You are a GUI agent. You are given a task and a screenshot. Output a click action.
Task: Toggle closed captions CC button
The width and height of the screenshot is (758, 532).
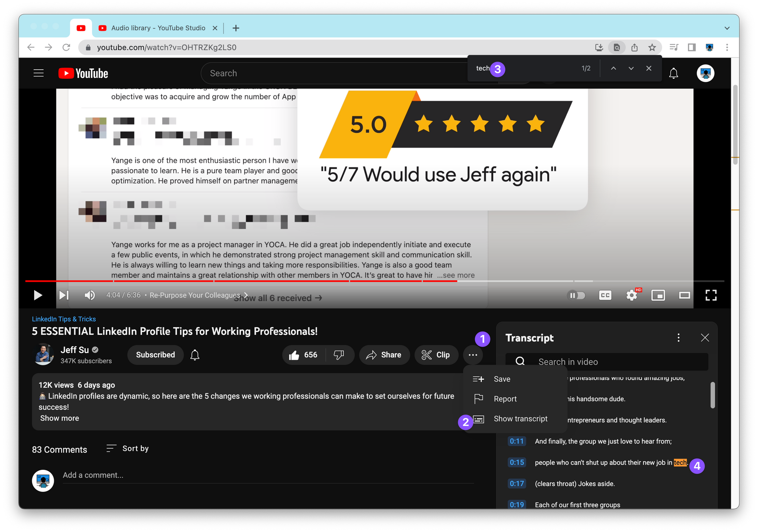tap(605, 295)
